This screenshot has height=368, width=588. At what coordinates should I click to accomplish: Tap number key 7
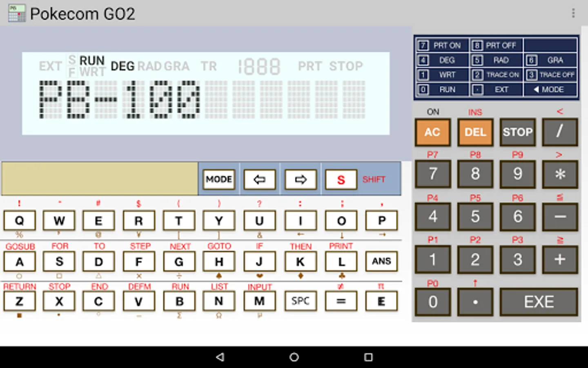pos(433,174)
